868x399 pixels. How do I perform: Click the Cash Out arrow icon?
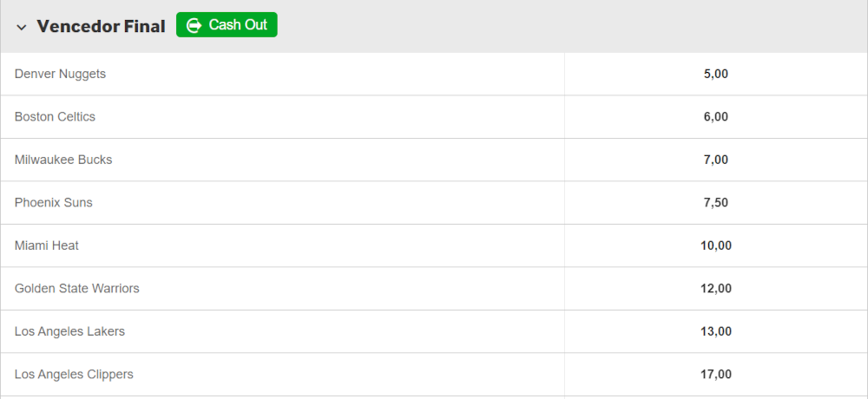[194, 25]
